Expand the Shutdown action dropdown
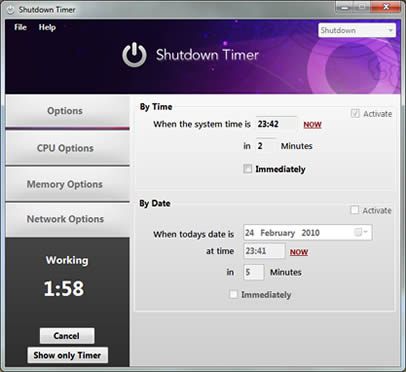Image resolution: width=406 pixels, height=372 pixels. tap(357, 30)
